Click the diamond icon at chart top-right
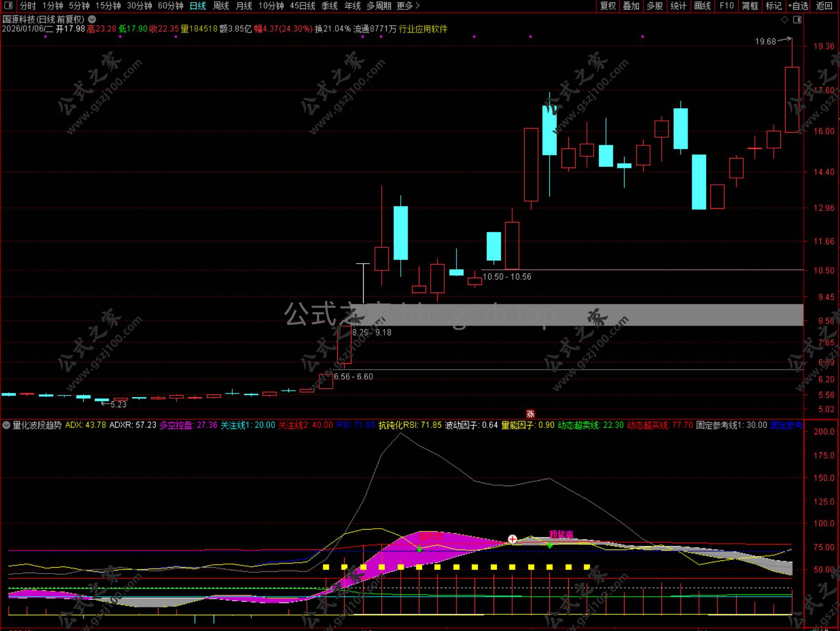Image resolution: width=840 pixels, height=631 pixels. tap(785, 19)
